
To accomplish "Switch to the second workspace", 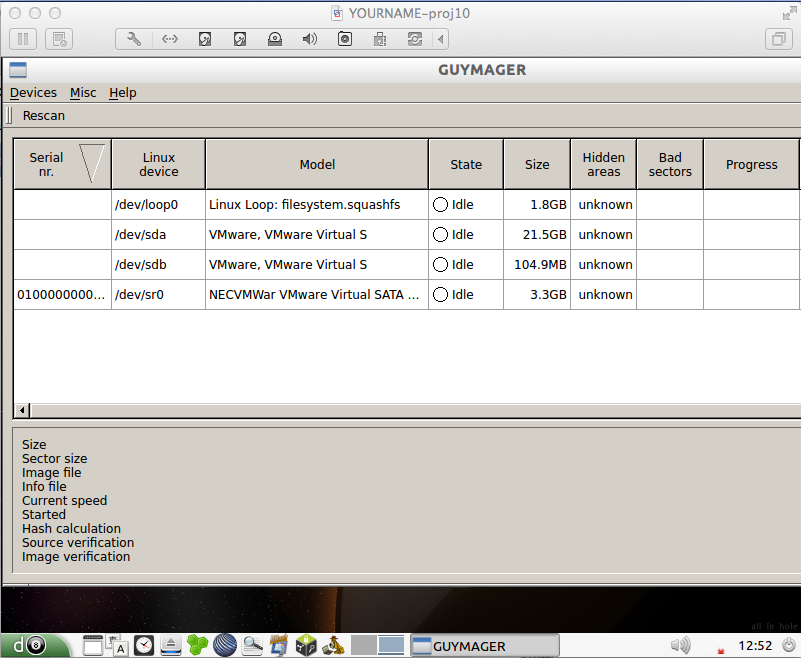I will click(391, 645).
